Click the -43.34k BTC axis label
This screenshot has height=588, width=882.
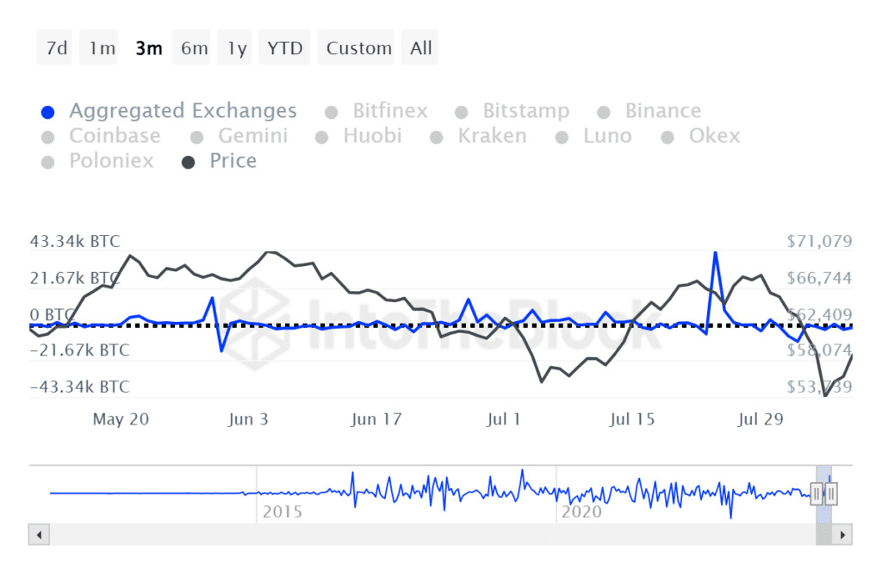tap(80, 387)
